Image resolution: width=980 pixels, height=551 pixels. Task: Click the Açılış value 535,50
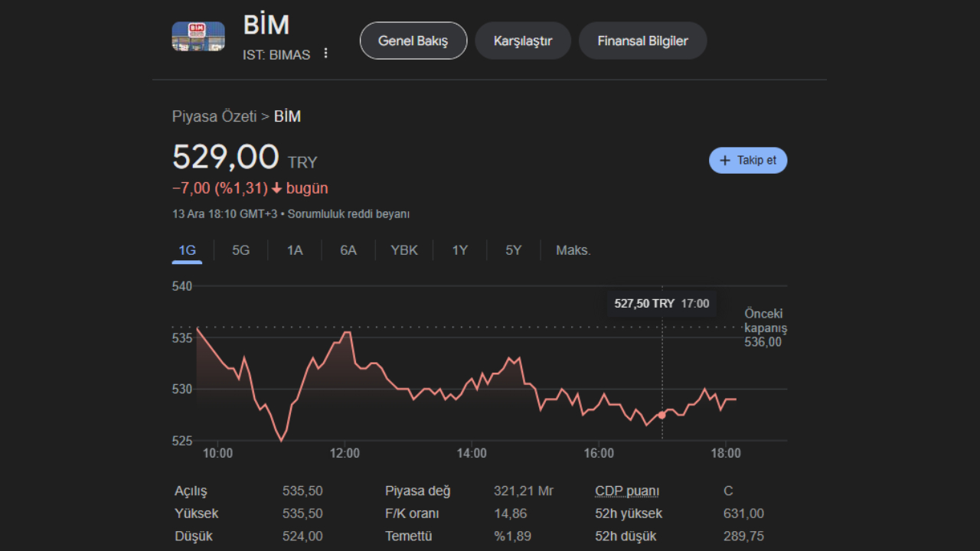[x=302, y=491]
